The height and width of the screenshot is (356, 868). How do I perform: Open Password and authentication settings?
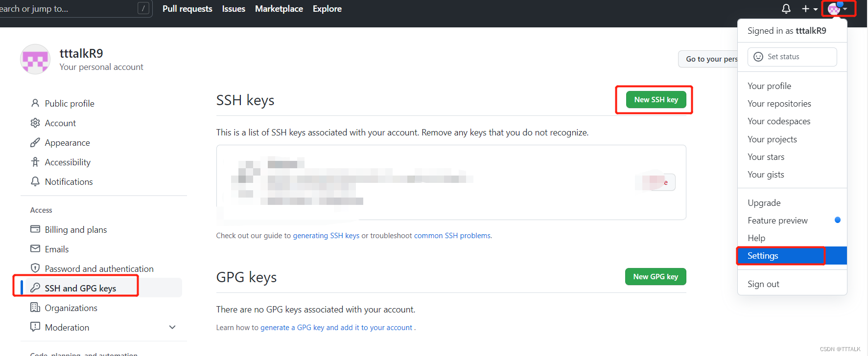click(99, 268)
